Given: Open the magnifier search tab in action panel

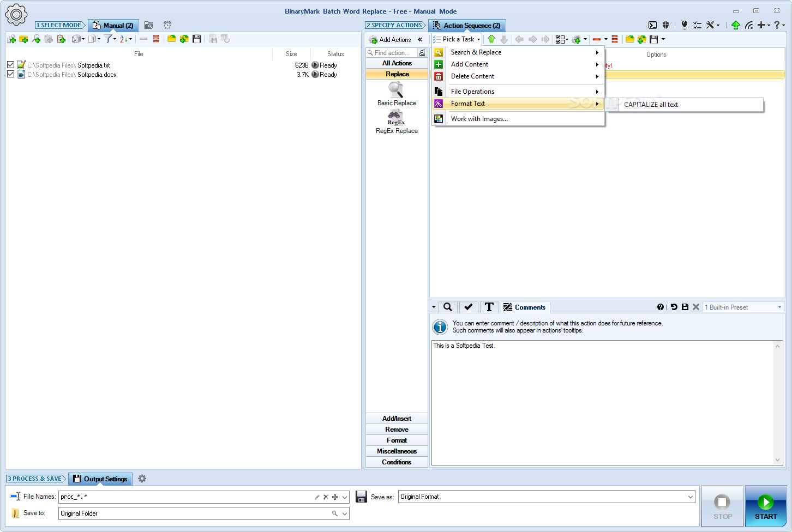Looking at the screenshot, I should [x=448, y=307].
